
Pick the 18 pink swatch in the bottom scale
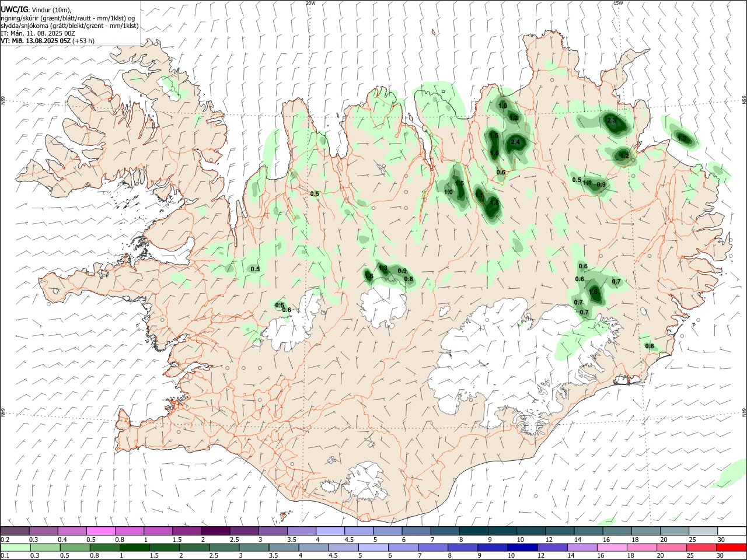pyautogui.click(x=642, y=547)
